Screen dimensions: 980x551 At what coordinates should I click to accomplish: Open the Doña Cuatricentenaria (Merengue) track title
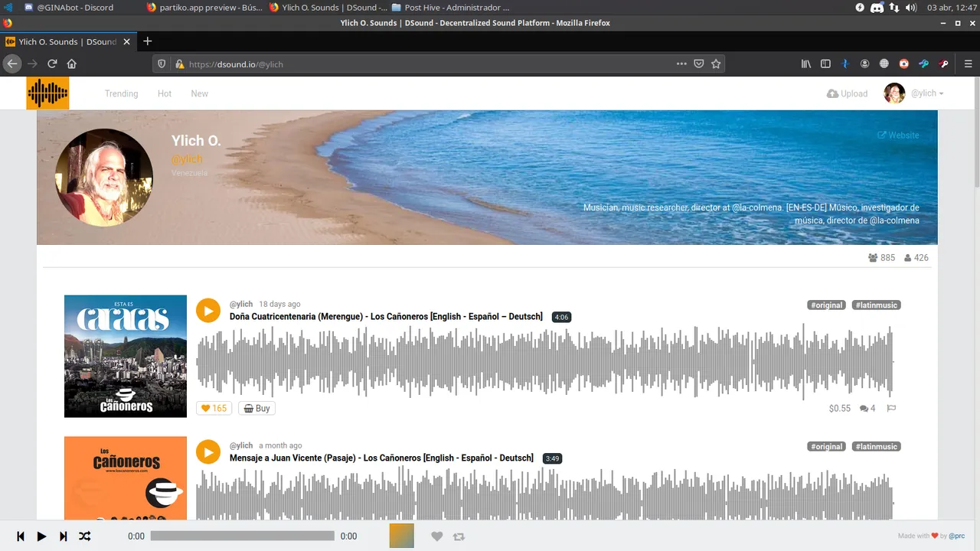point(386,317)
